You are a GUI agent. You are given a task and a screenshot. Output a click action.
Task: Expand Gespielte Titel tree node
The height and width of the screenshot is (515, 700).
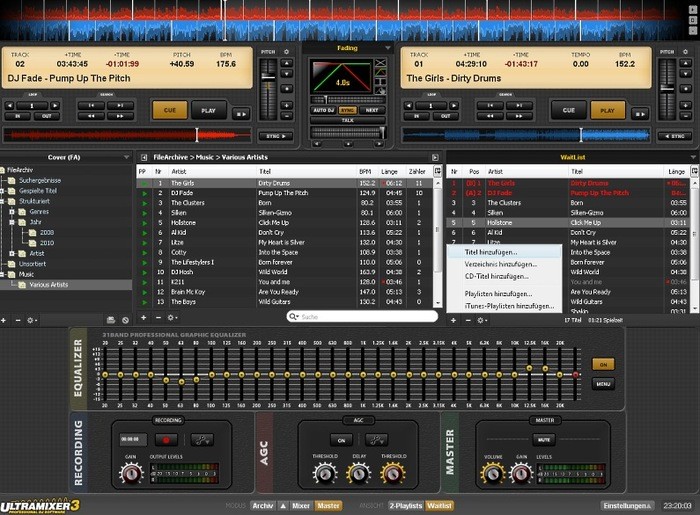(2, 191)
